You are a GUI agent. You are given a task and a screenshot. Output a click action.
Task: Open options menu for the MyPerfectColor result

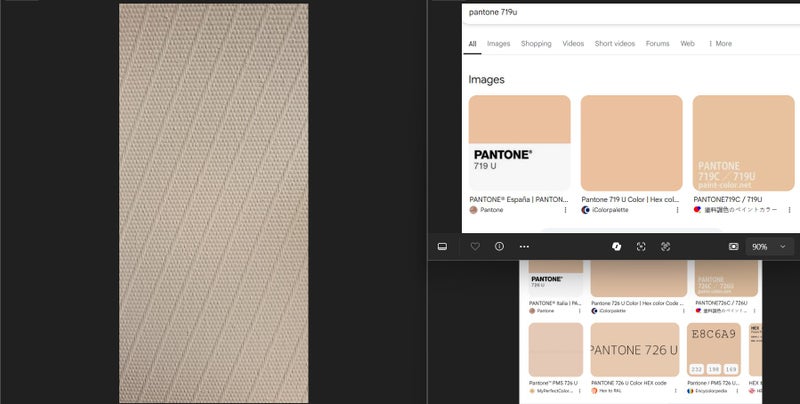click(x=580, y=391)
